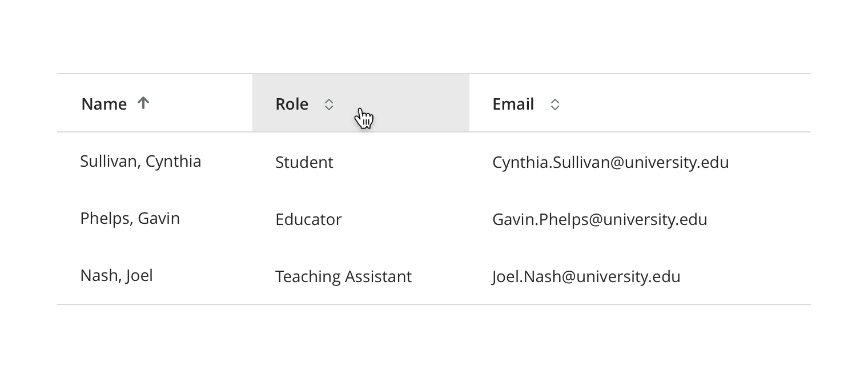
Task: Click the Role column header text
Action: 292,104
